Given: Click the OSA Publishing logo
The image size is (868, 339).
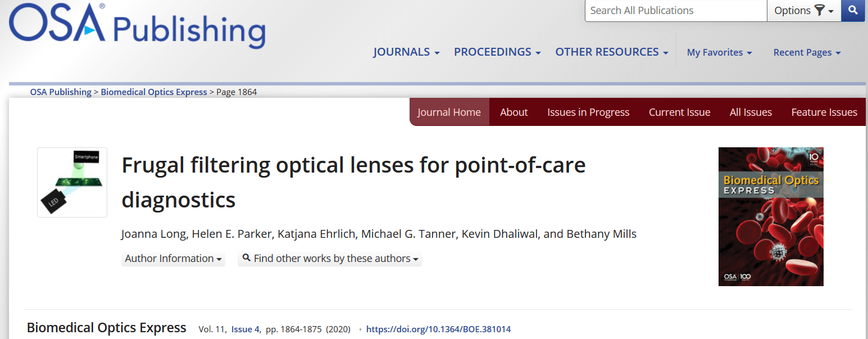Looking at the screenshot, I should [137, 26].
